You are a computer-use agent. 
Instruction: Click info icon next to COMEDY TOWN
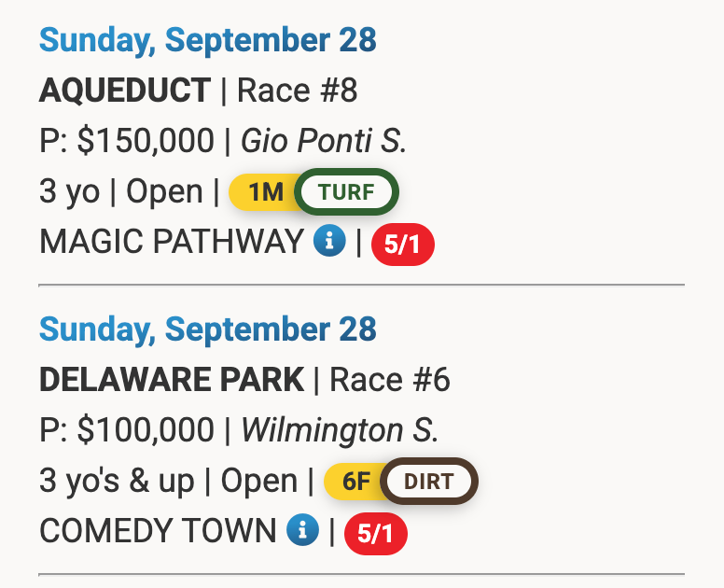(x=302, y=531)
